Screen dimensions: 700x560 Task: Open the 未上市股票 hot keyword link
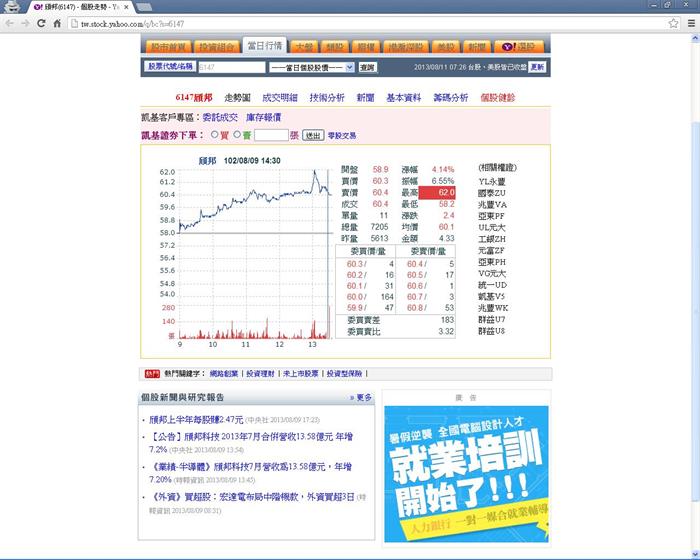pos(300,374)
